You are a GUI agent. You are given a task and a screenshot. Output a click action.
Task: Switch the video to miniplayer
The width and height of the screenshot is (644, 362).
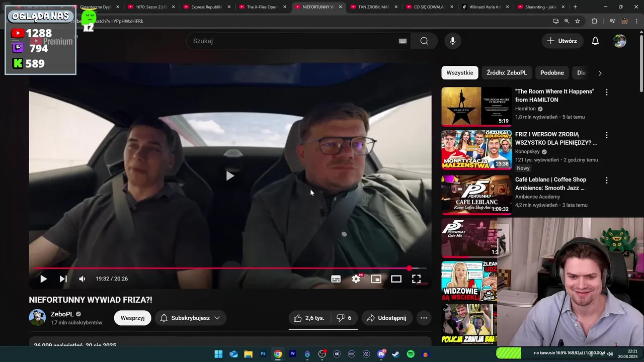[376, 279]
